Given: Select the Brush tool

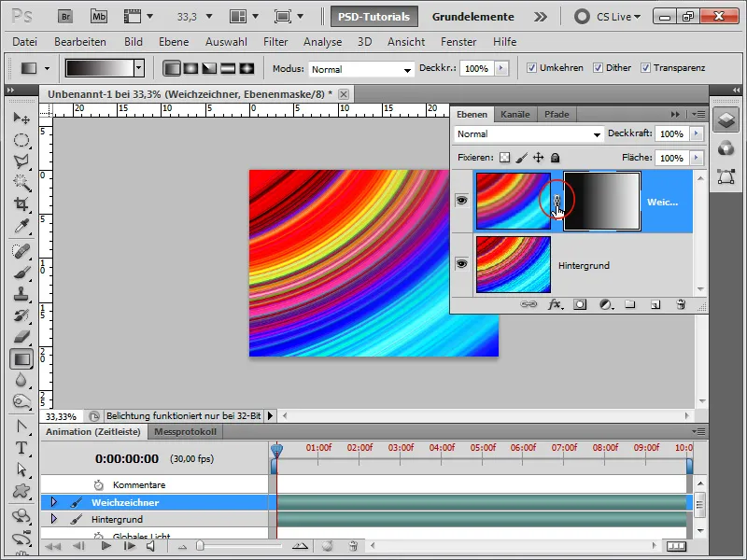Looking at the screenshot, I should pos(21,273).
